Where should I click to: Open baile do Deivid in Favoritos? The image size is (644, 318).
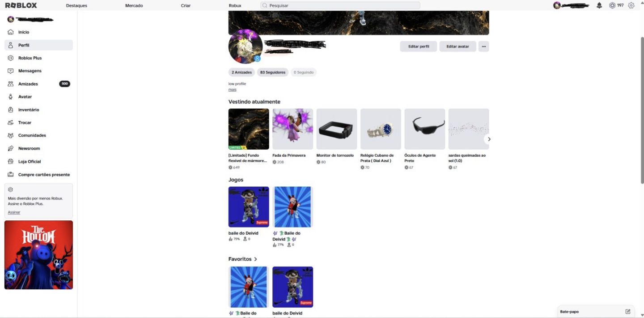click(x=292, y=287)
